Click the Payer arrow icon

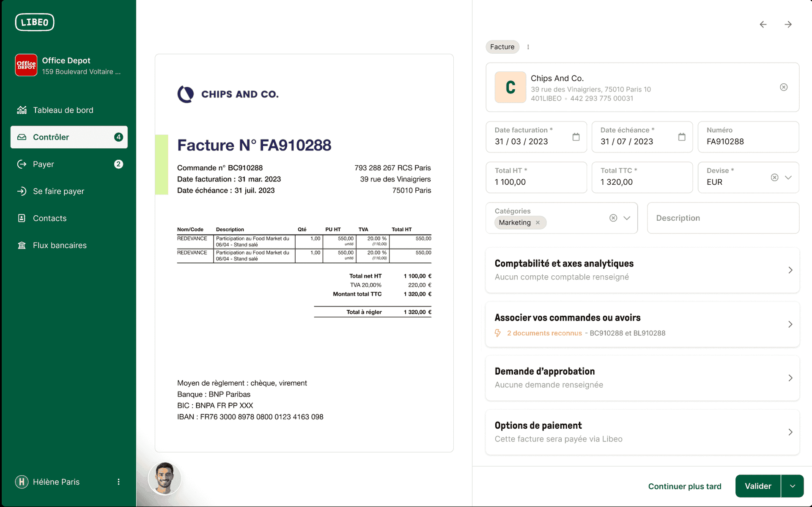point(22,164)
